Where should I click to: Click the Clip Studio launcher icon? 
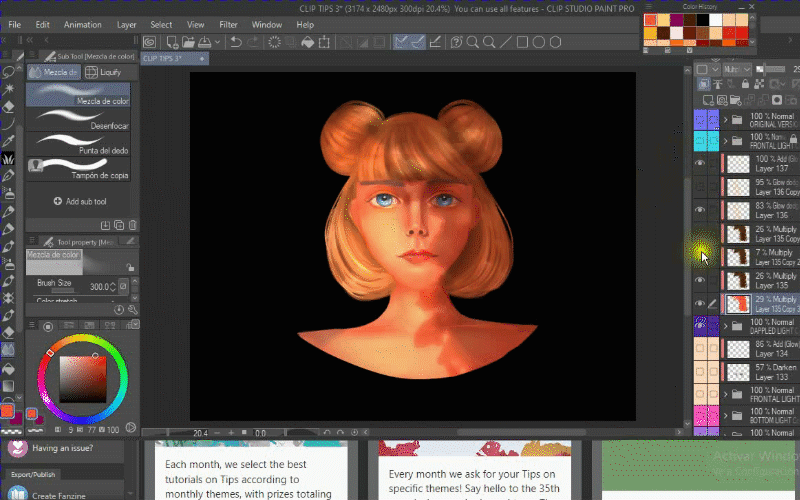(x=149, y=42)
